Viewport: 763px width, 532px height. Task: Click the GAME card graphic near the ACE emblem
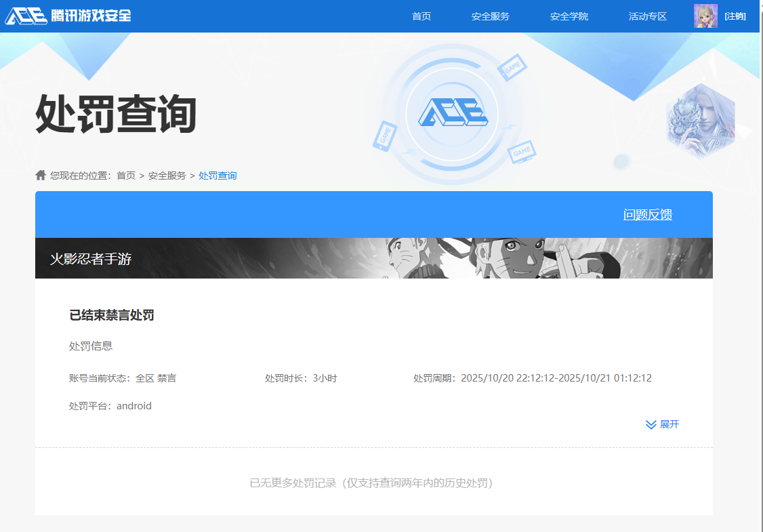(x=512, y=68)
